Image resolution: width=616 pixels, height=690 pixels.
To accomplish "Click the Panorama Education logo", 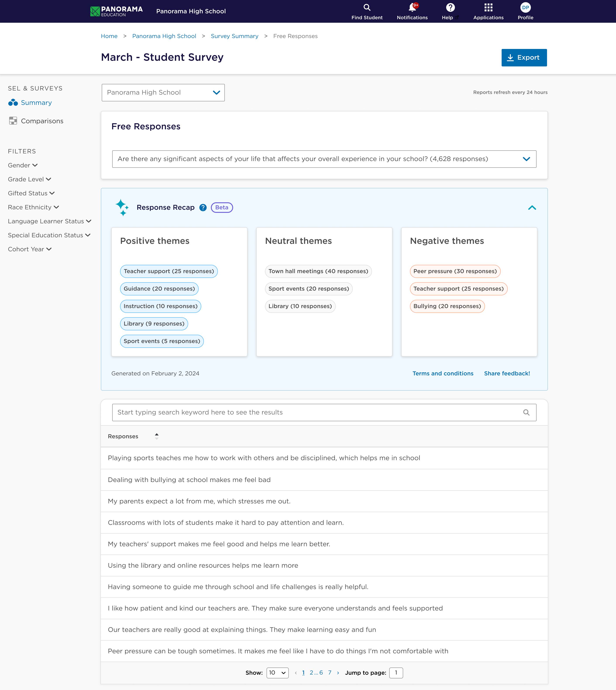I will tap(116, 11).
